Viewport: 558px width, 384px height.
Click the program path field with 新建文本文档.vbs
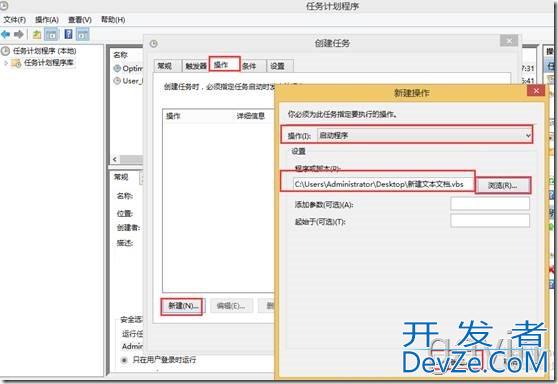[x=383, y=184]
